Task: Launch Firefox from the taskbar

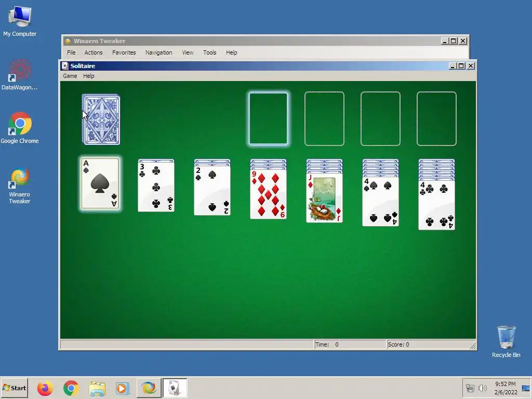Action: pos(45,388)
